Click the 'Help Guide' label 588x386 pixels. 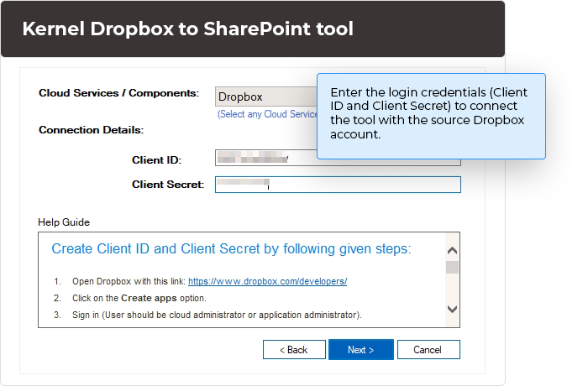tap(64, 222)
